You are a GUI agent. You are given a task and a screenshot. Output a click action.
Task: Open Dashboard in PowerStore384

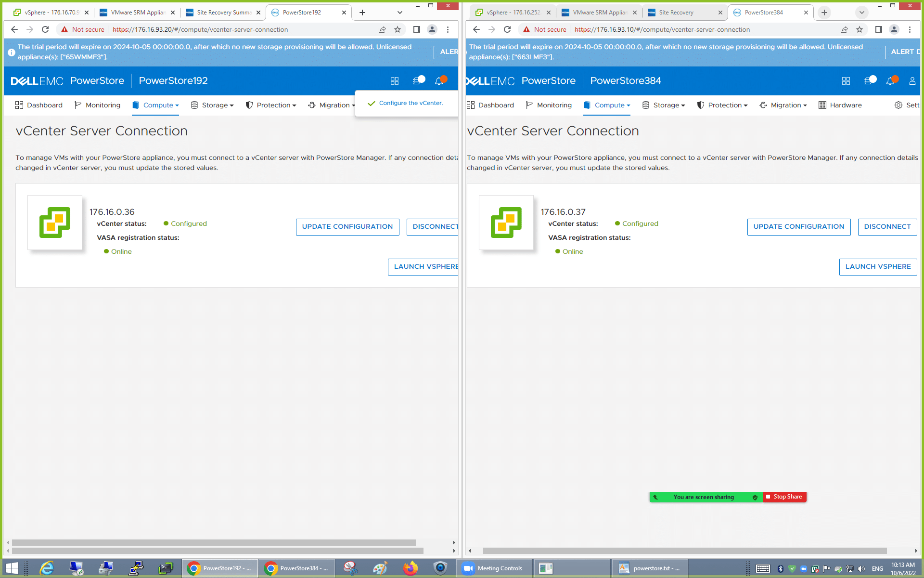click(490, 105)
